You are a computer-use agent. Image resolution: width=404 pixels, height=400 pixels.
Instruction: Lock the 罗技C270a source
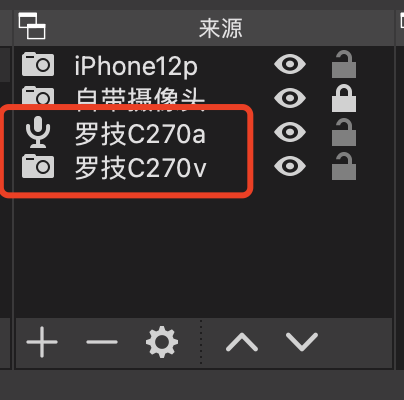344,132
